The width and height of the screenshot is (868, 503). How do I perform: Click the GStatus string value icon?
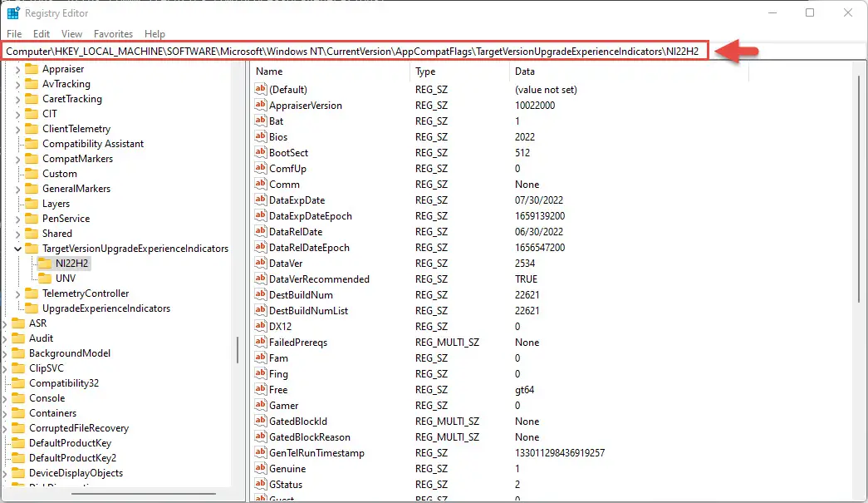tap(261, 484)
